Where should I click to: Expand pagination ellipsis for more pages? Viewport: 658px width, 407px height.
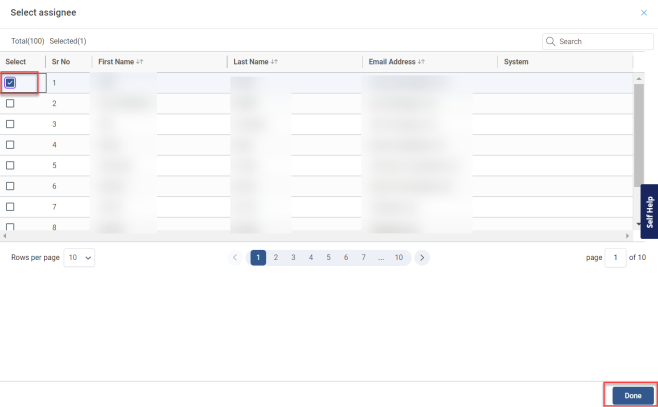[381, 257]
